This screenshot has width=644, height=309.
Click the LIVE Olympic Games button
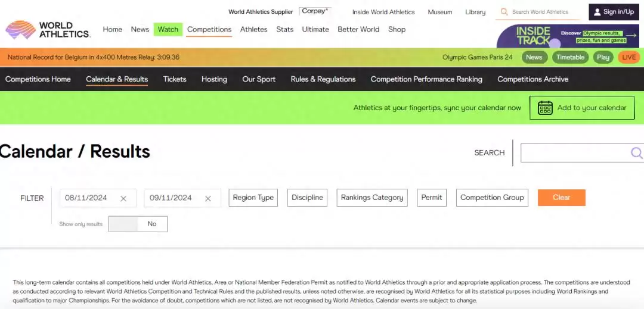(629, 57)
